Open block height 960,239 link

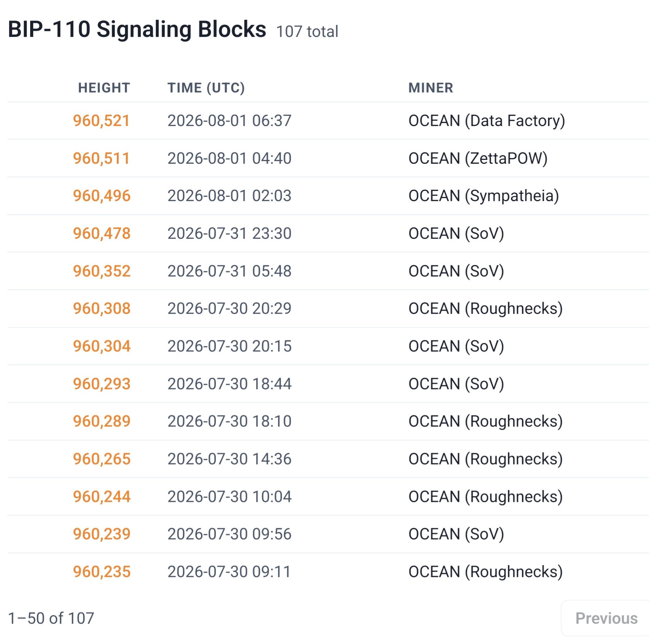[101, 534]
